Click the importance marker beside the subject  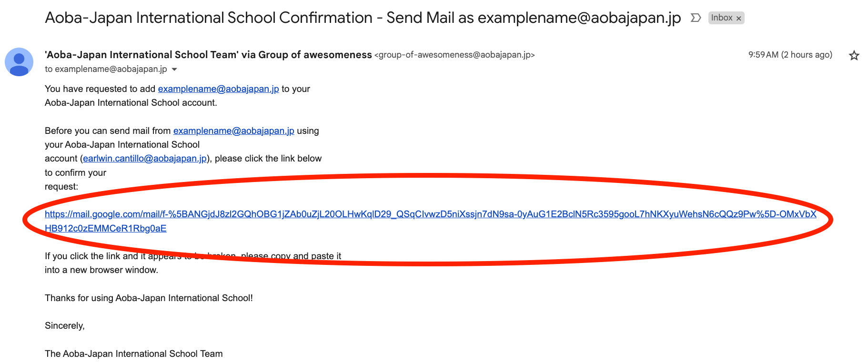click(696, 18)
